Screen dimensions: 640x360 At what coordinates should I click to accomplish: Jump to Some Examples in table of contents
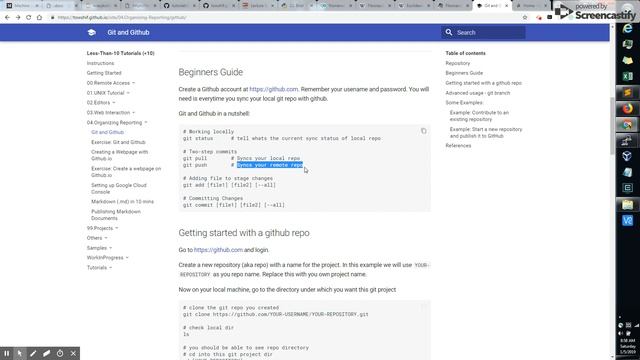[464, 102]
